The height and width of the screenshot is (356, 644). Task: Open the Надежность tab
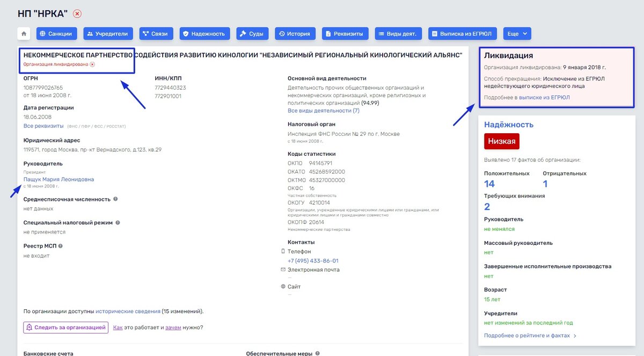tap(204, 33)
